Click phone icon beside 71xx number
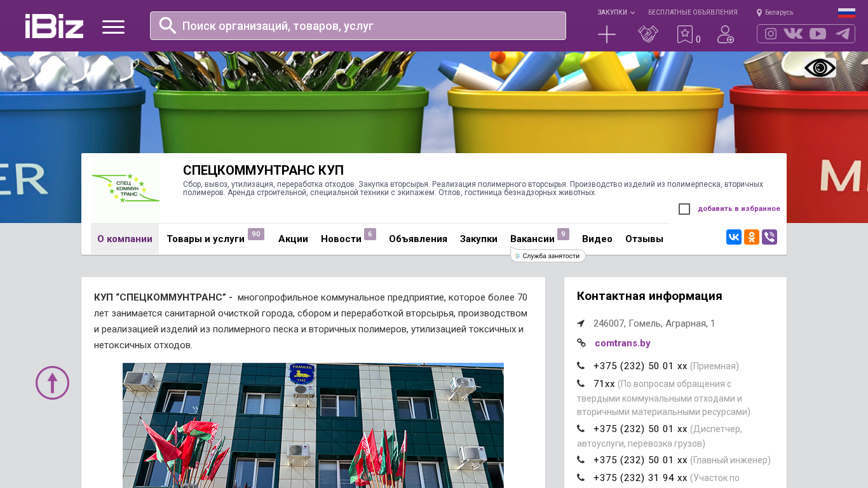Screen dimensions: 868x488 (x=581, y=384)
